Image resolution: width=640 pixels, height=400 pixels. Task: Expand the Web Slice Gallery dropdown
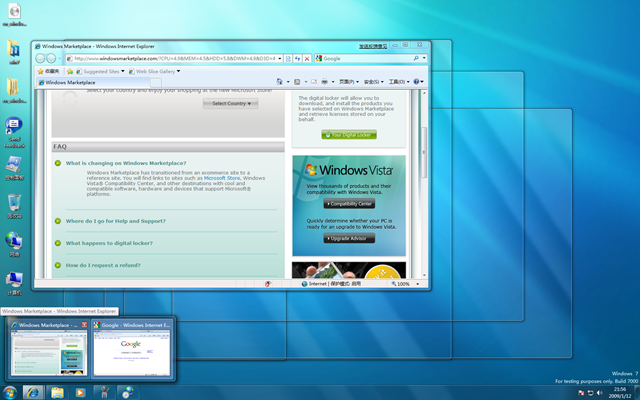178,71
